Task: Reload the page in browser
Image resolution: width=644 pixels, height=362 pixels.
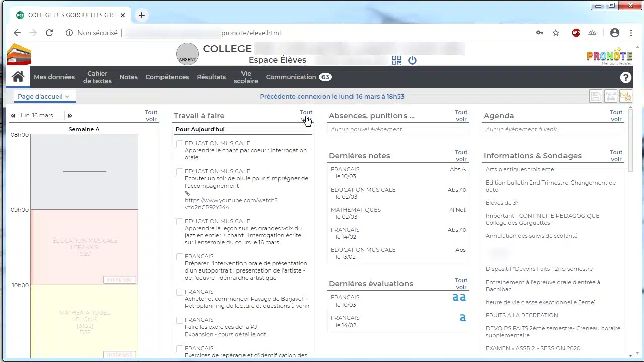Action: pyautogui.click(x=49, y=33)
